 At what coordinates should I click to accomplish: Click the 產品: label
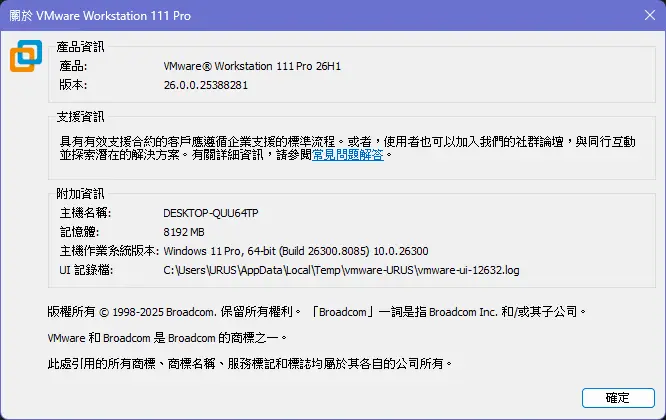(73, 66)
